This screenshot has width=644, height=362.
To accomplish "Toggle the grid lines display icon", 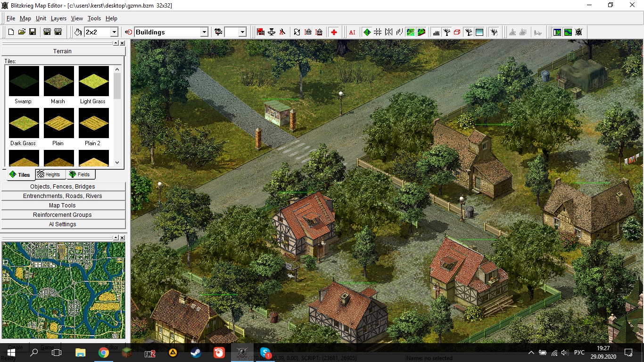I will (x=378, y=32).
